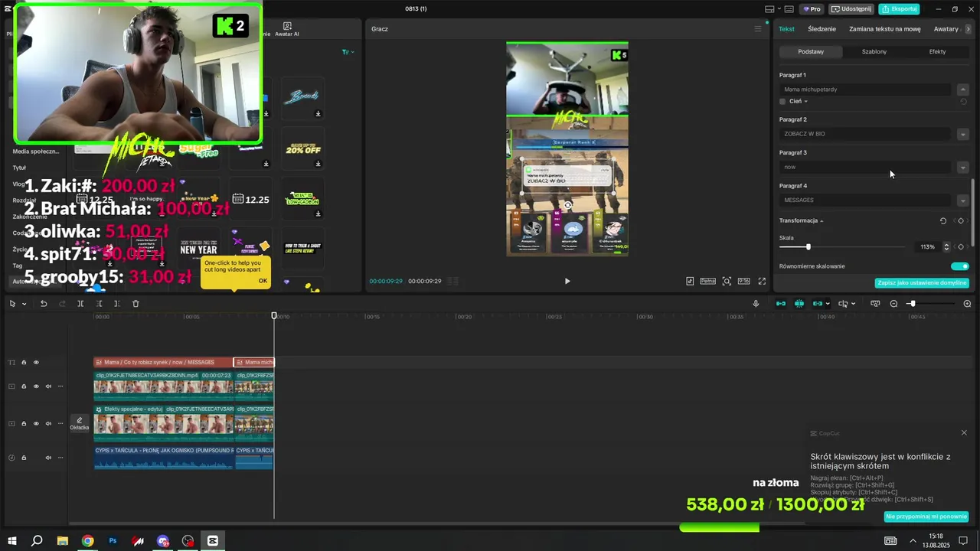Toggle Równomierne skalowanie switch
This screenshot has height=551, width=980.
coord(960,266)
